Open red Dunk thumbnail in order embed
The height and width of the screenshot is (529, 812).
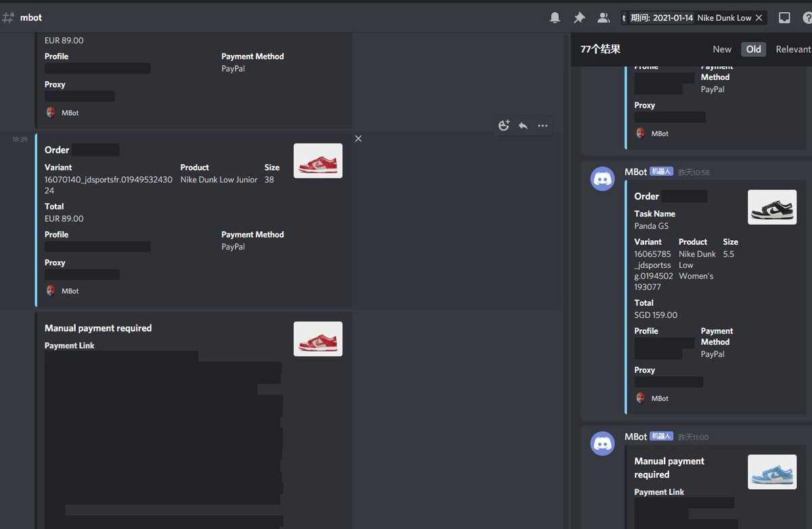[x=318, y=161]
